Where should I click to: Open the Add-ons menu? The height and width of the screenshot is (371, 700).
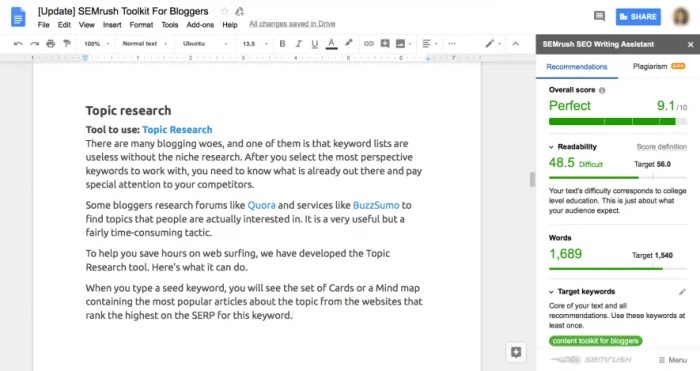(x=200, y=25)
